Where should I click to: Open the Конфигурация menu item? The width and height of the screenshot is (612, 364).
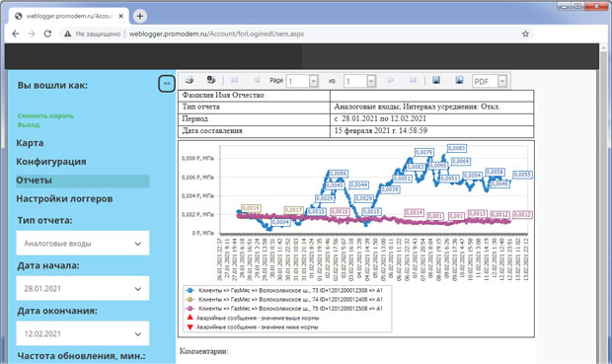(51, 162)
